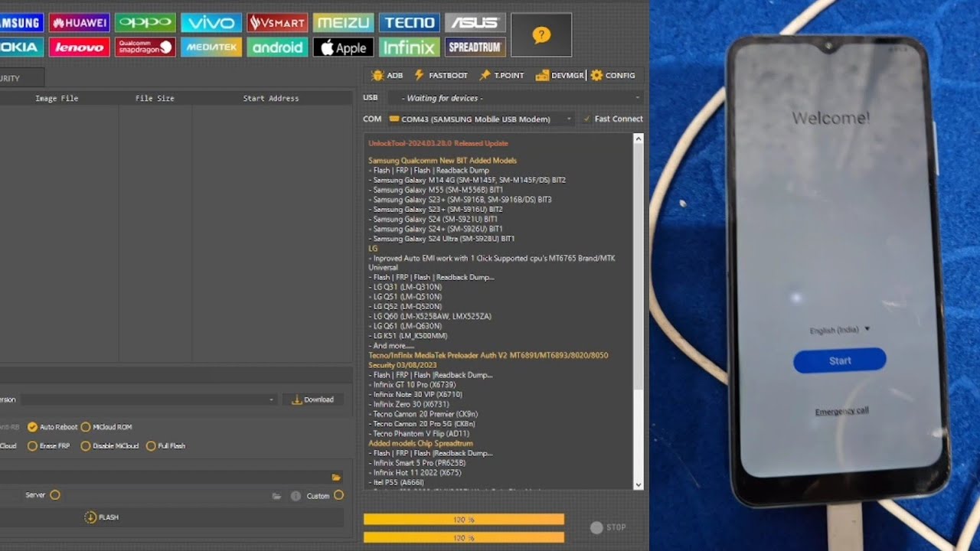This screenshot has width=980, height=551.
Task: Select the partially visible Samsung brand button
Action: tap(21, 22)
